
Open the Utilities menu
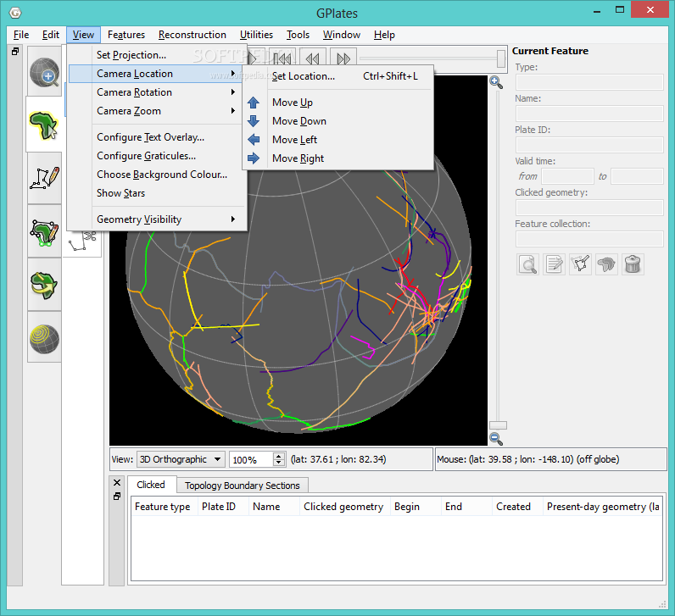(x=256, y=35)
